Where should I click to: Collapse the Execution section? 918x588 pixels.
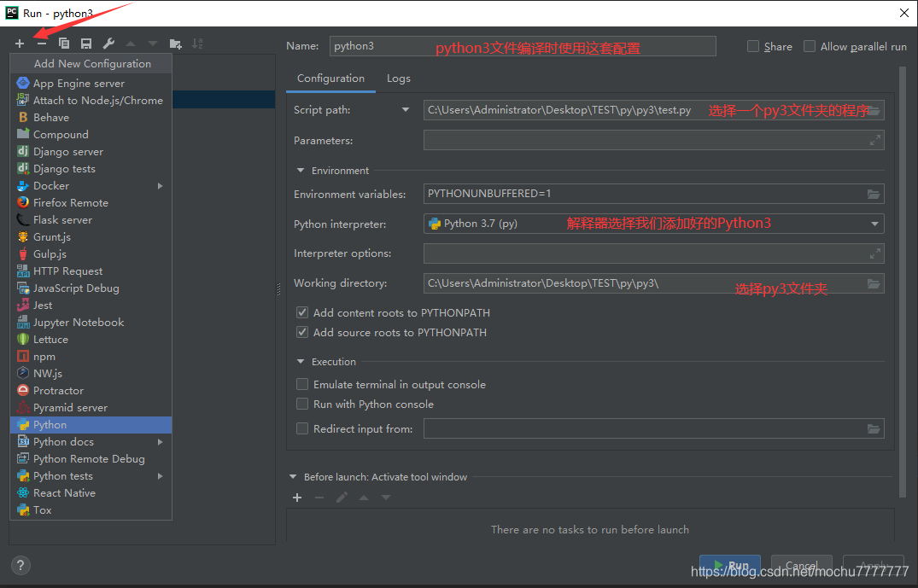[301, 362]
